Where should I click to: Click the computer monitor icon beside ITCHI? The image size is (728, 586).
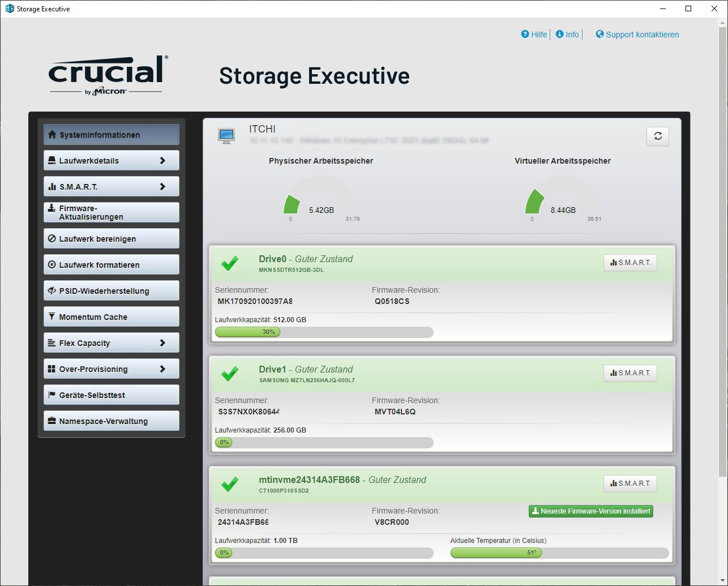(x=226, y=136)
